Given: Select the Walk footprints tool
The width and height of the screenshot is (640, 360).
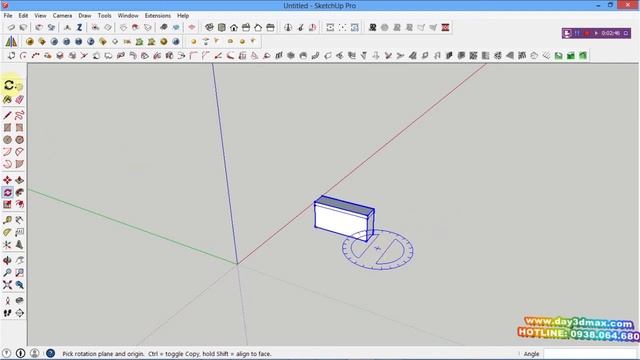Looking at the screenshot, I should 7,313.
